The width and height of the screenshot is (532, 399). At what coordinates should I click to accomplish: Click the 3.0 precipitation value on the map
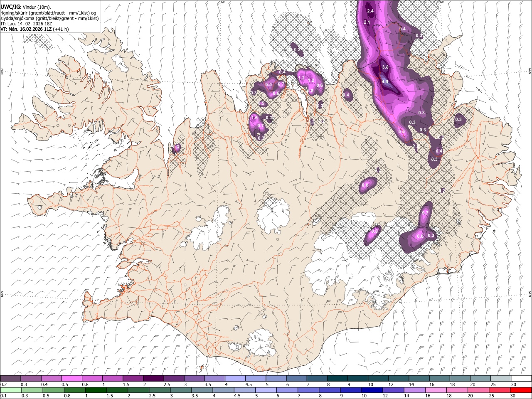coord(385,67)
